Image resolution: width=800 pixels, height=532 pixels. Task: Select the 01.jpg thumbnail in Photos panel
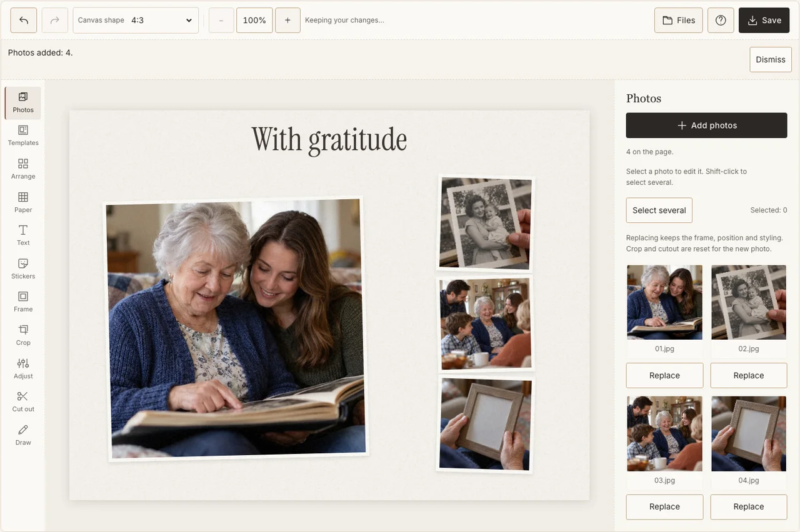[x=664, y=302]
